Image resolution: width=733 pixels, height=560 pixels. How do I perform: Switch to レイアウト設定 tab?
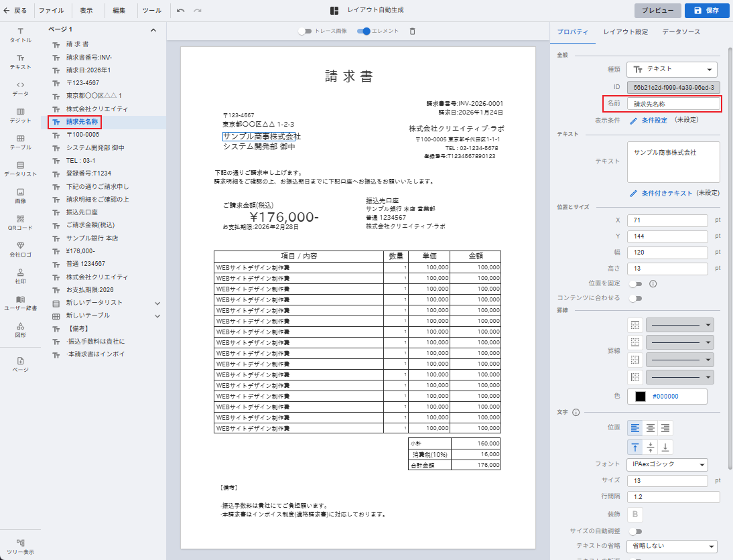pos(625,31)
